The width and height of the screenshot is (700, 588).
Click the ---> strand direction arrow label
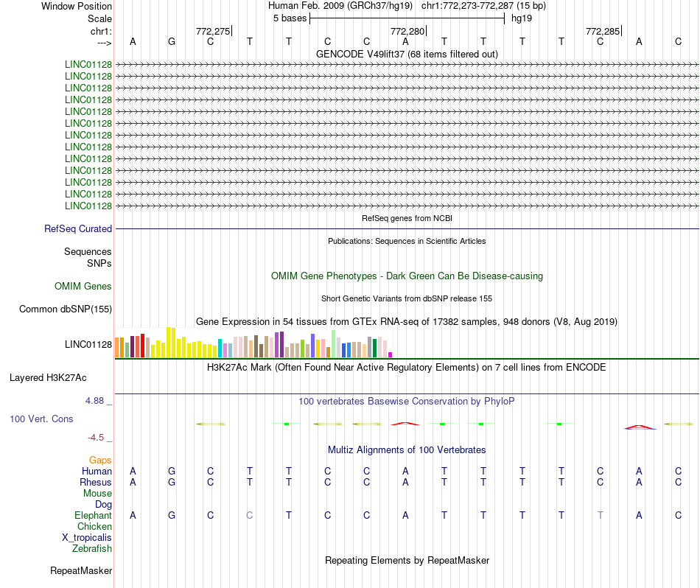click(x=104, y=43)
